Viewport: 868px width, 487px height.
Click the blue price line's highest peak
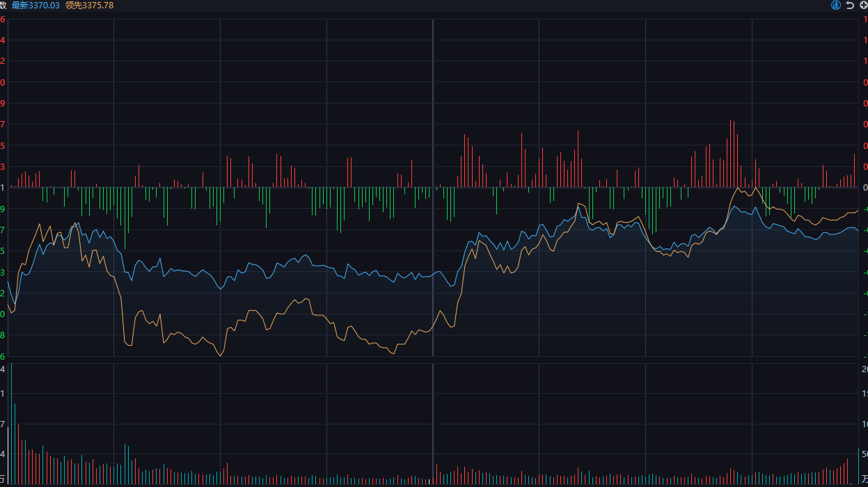click(x=578, y=208)
